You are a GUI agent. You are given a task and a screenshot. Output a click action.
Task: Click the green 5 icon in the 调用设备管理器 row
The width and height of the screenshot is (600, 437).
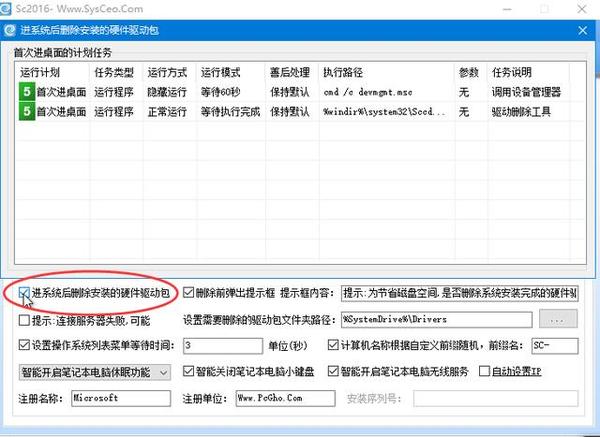(27, 92)
